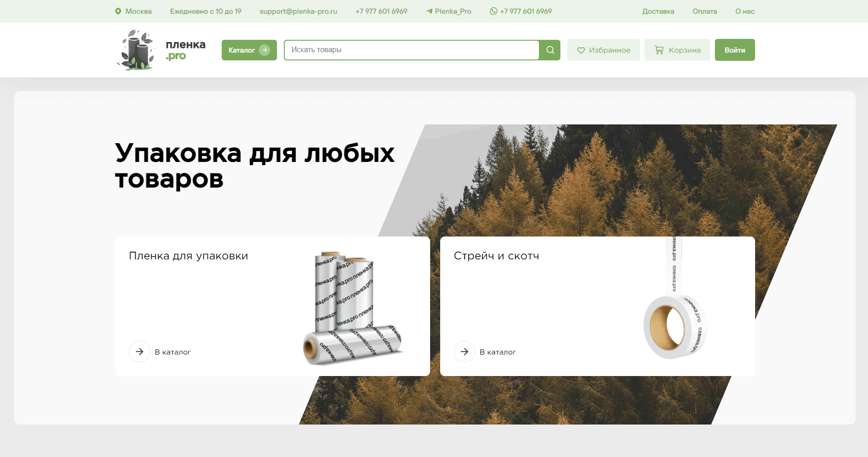The height and width of the screenshot is (457, 868).
Task: Click the Войти button
Action: 735,50
